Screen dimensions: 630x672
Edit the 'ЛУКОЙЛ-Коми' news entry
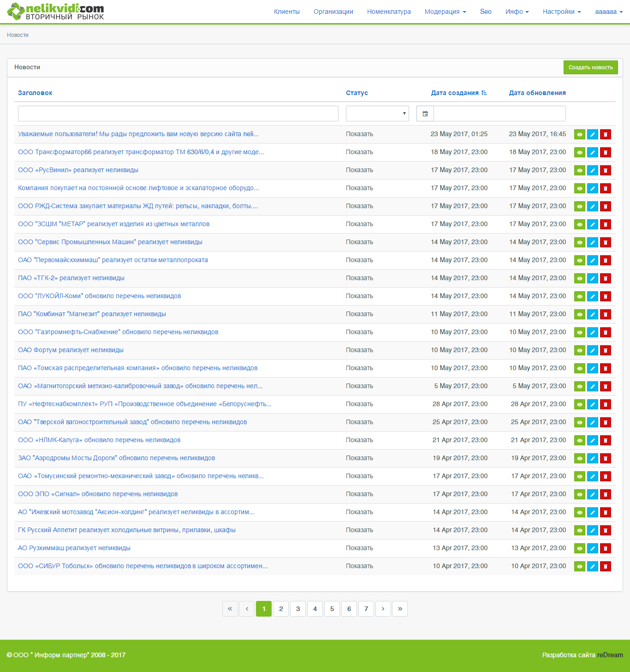coord(593,296)
